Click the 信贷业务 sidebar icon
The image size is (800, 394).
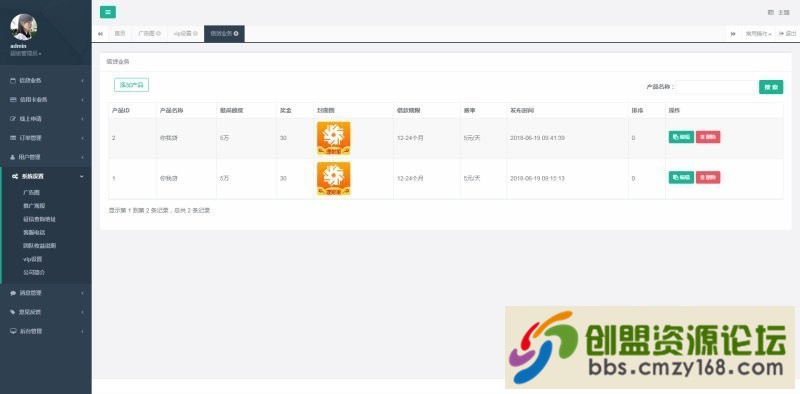pos(13,81)
